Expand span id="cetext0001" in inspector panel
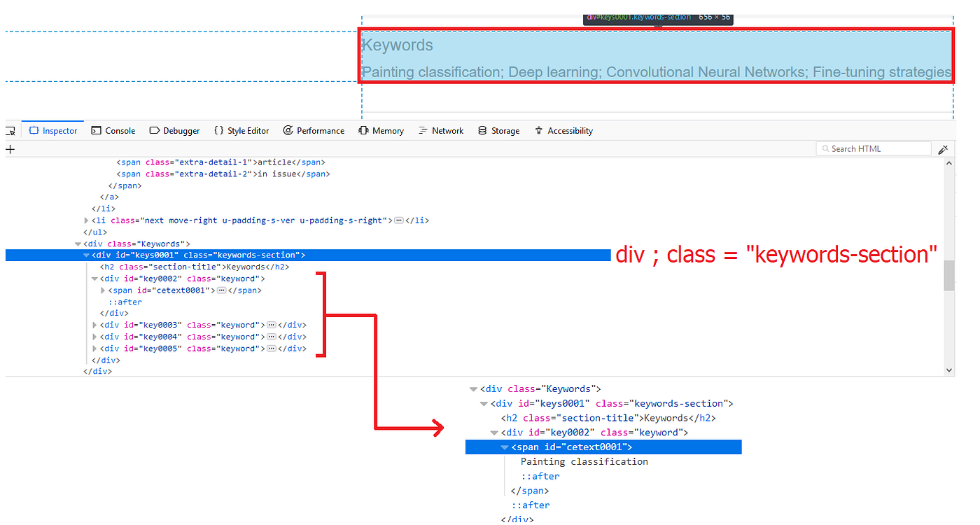Image resolution: width=980 pixels, height=525 pixels. coord(104,290)
